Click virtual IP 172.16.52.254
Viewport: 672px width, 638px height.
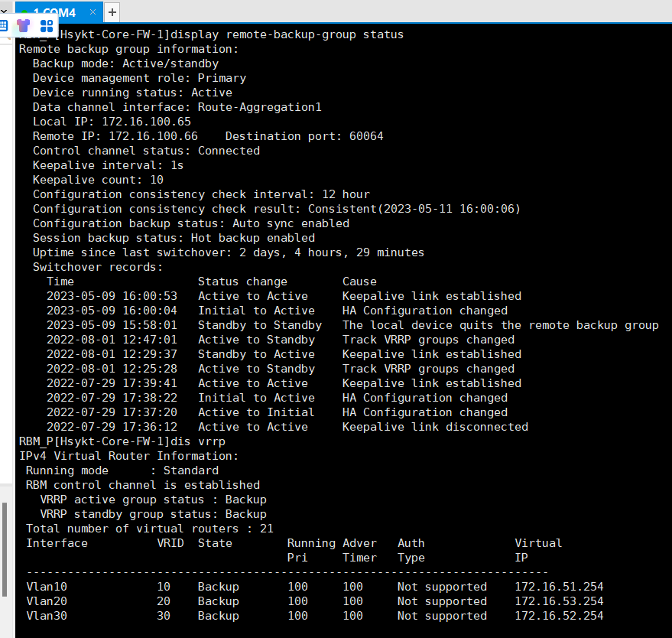(559, 616)
